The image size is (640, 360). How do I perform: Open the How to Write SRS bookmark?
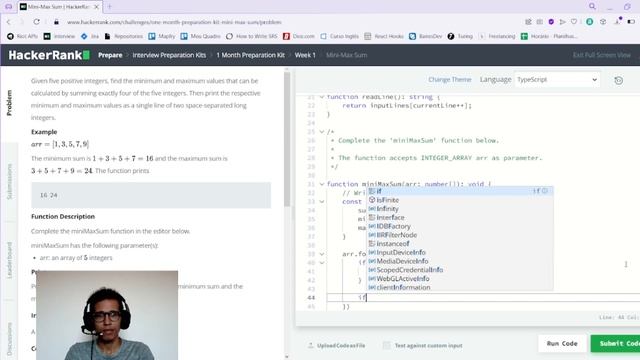click(251, 36)
